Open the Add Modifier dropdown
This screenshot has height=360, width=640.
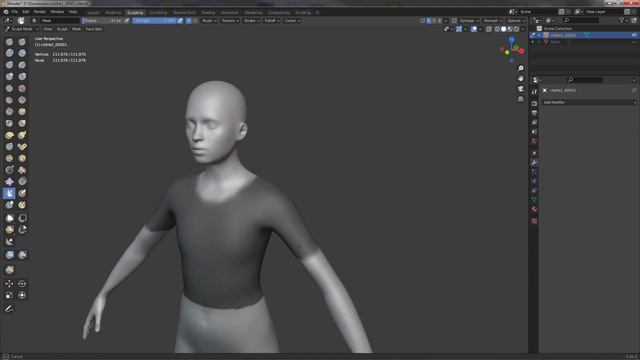pyautogui.click(x=589, y=102)
